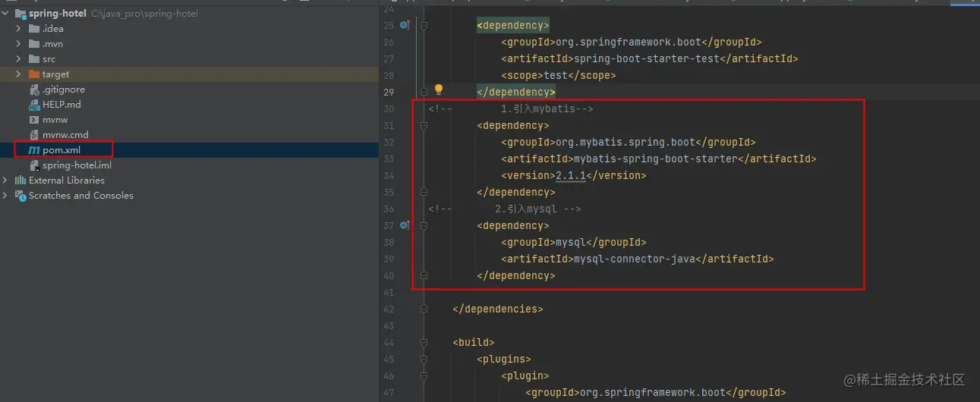Image resolution: width=980 pixels, height=402 pixels.
Task: Expand the src folder
Action: [20, 59]
